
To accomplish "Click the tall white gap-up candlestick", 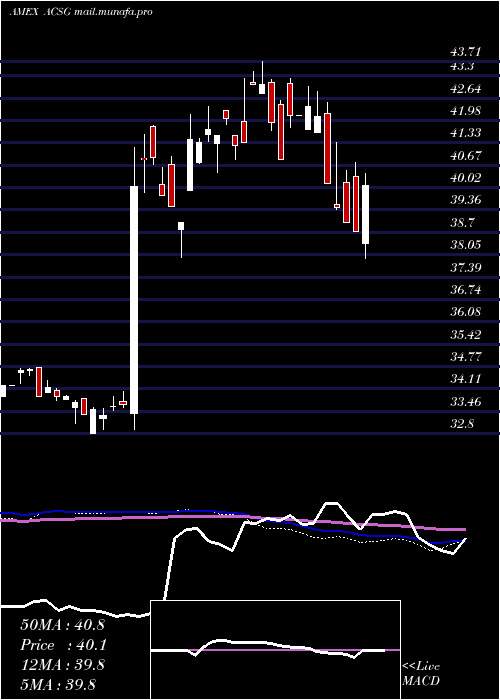I will pos(134,300).
